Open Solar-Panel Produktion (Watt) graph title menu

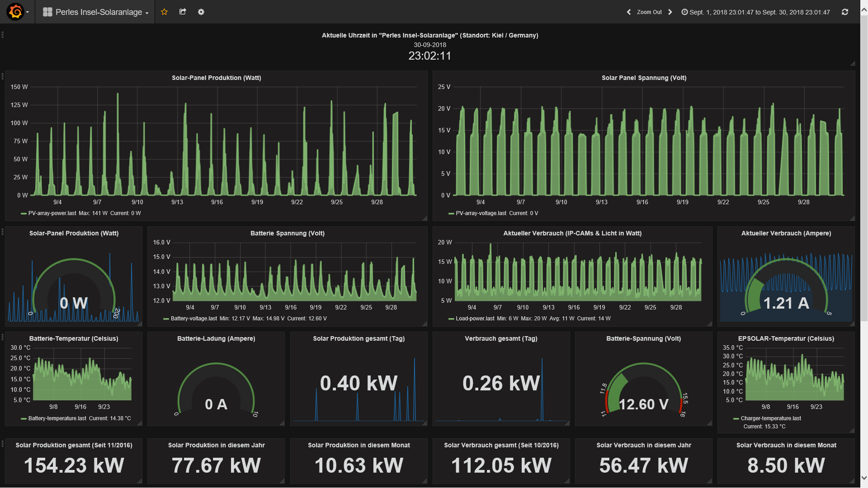pos(216,78)
